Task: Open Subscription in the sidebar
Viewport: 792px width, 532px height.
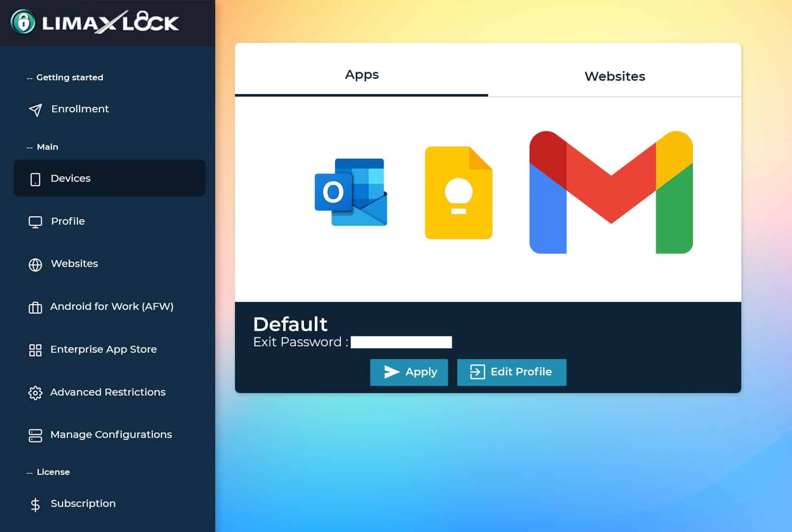Action: [x=109, y=503]
